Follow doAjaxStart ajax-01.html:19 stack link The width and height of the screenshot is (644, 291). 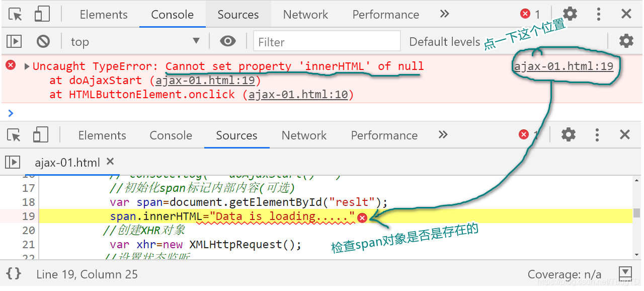pyautogui.click(x=206, y=80)
